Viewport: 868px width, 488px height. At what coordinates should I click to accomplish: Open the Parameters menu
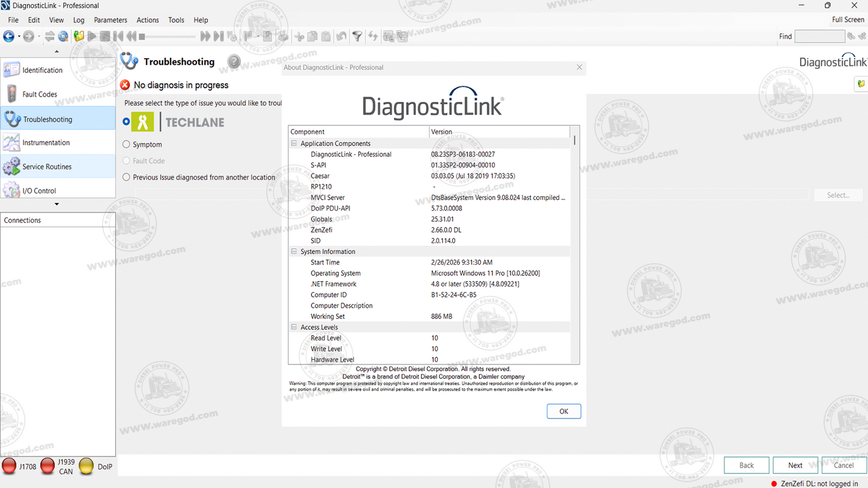[111, 20]
